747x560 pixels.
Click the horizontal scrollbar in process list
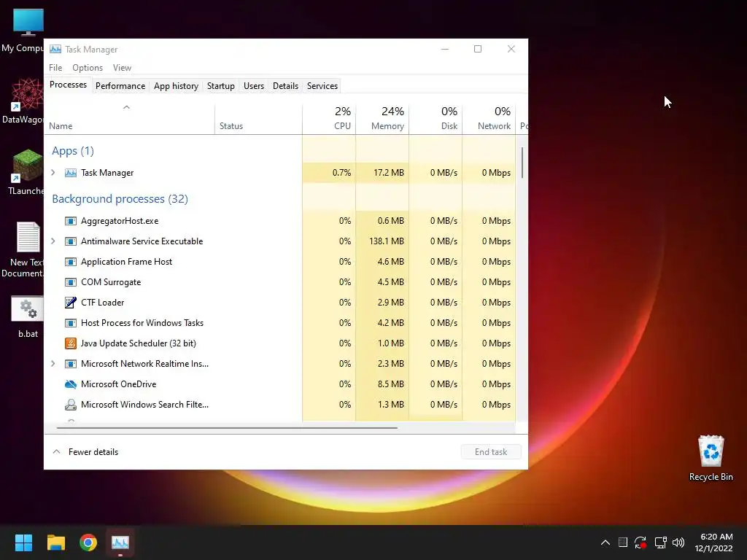(227, 427)
